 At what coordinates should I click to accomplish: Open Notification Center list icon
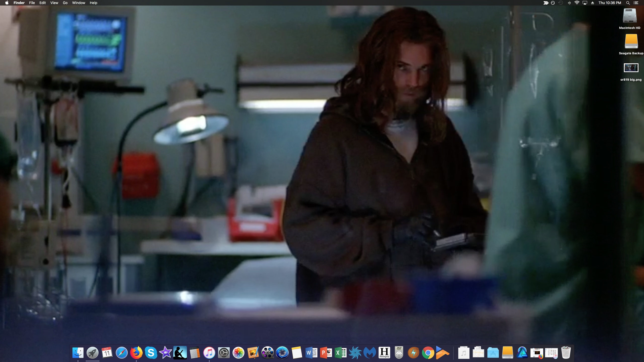pyautogui.click(x=636, y=3)
